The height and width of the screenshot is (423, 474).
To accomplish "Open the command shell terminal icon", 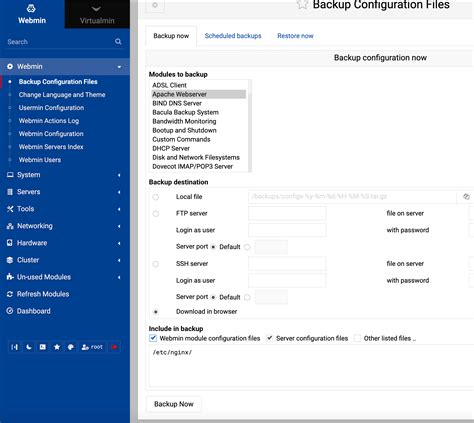I will pyautogui.click(x=43, y=347).
